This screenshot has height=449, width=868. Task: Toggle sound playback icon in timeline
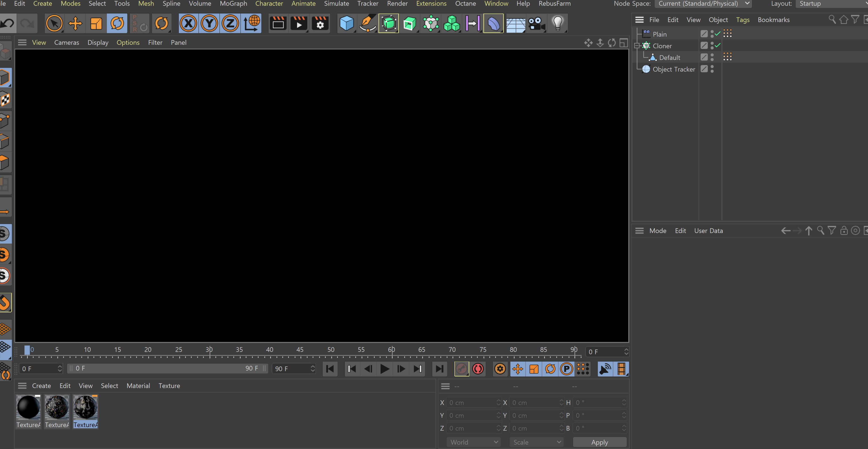click(605, 369)
